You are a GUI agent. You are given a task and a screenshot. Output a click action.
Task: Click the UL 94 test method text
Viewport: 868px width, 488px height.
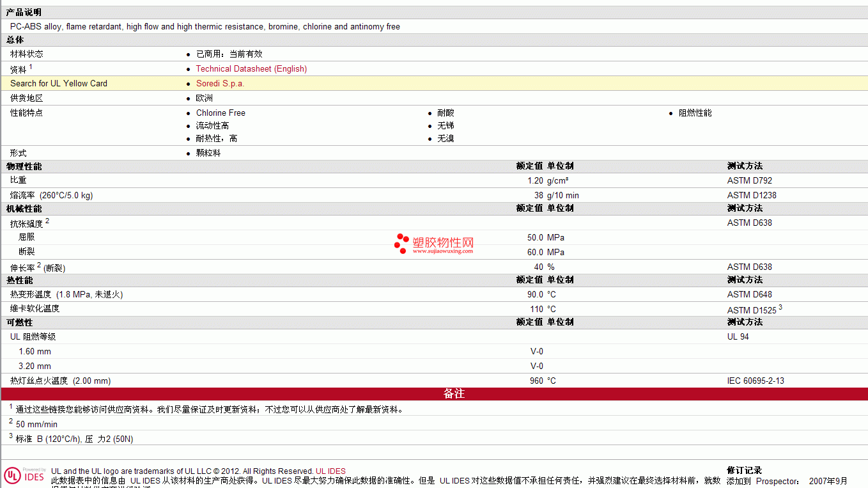click(x=738, y=336)
